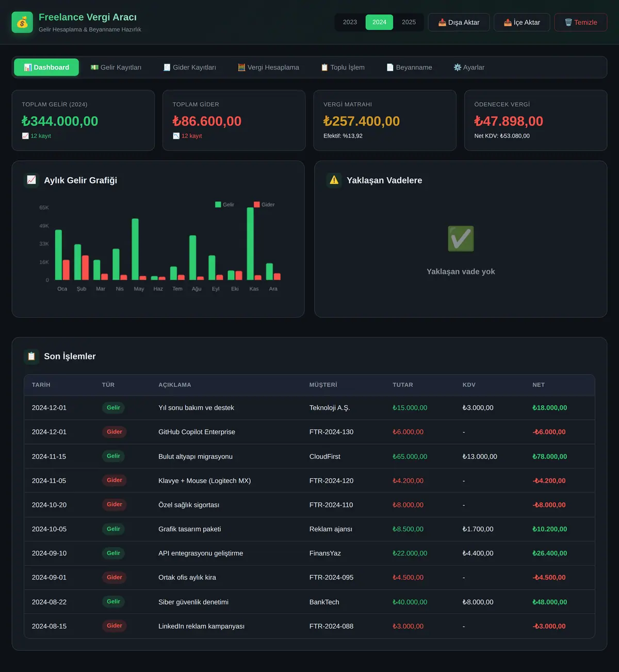Screen dimensions: 619x672
Task: Click the Bulut altyapı migrasyonu transaction row
Action: pyautogui.click(x=309, y=456)
